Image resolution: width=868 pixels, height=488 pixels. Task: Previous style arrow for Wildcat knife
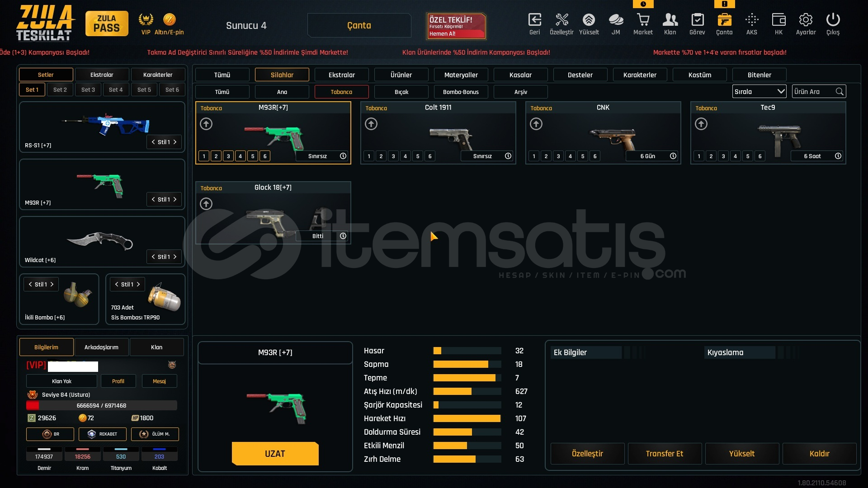coord(153,257)
